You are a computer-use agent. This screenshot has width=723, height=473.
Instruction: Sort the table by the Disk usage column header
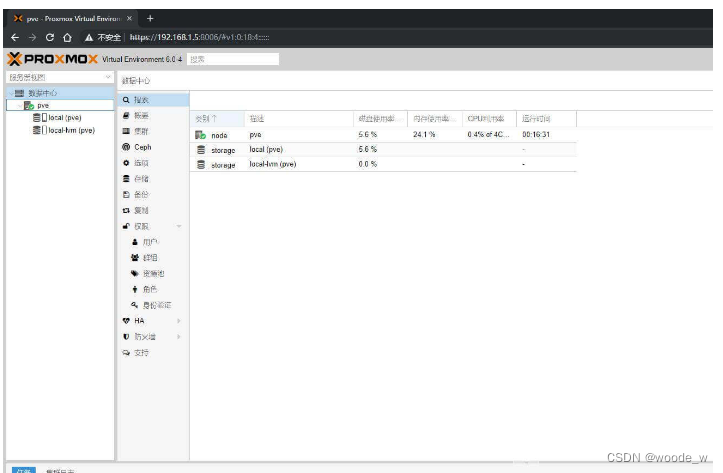[380, 119]
